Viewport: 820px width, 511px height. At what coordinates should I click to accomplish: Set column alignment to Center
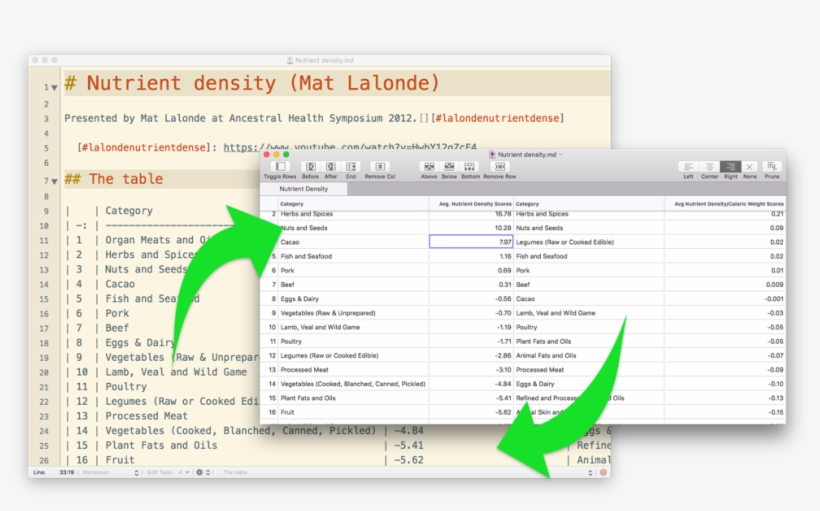coord(709,166)
